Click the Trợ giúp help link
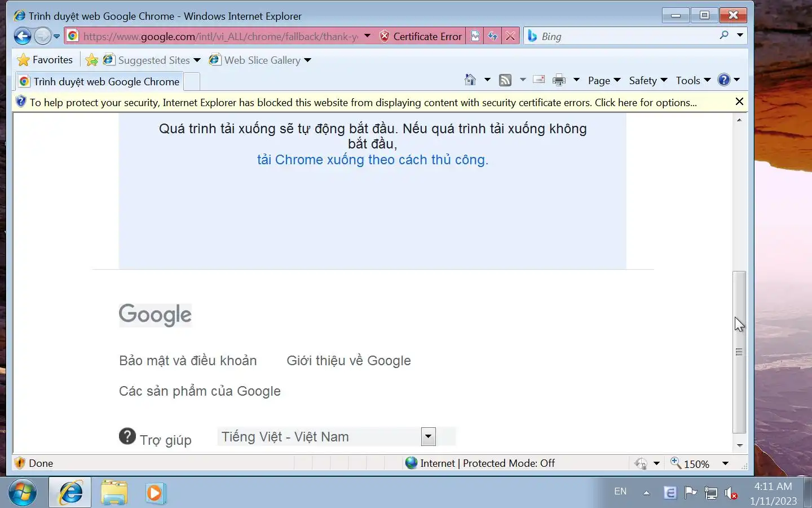This screenshot has width=812, height=508. pos(166,440)
